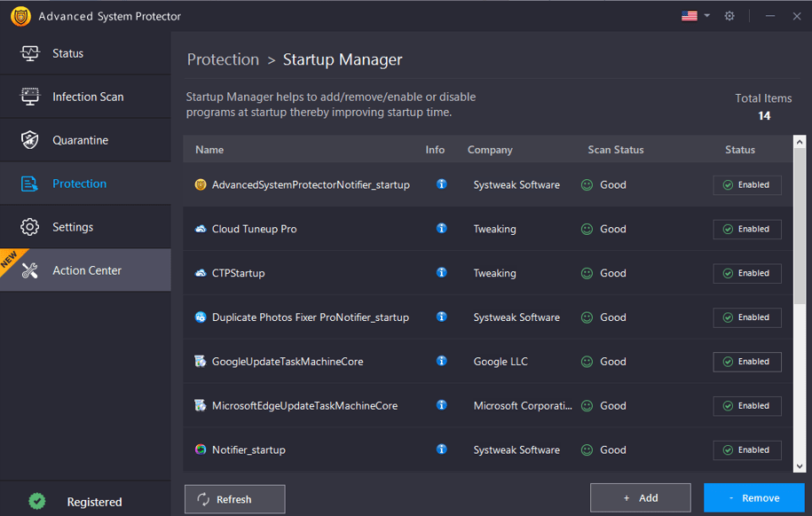Open the Status section in the sidebar
812x516 pixels.
85,53
